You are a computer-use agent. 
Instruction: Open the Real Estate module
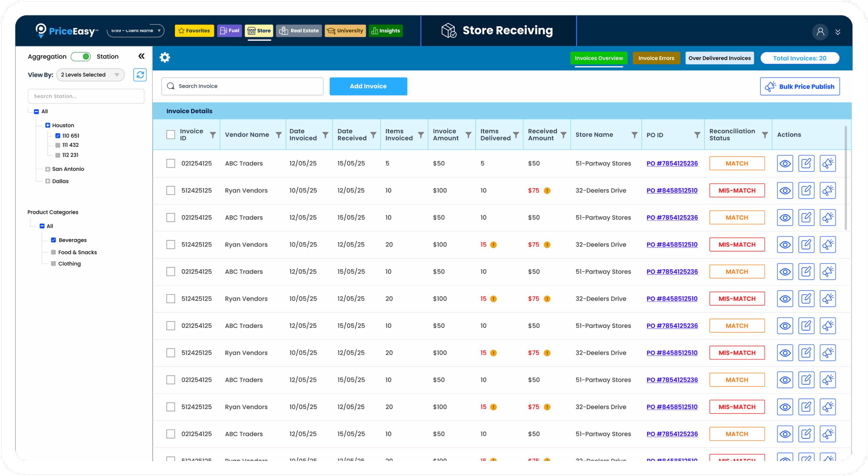coord(299,31)
